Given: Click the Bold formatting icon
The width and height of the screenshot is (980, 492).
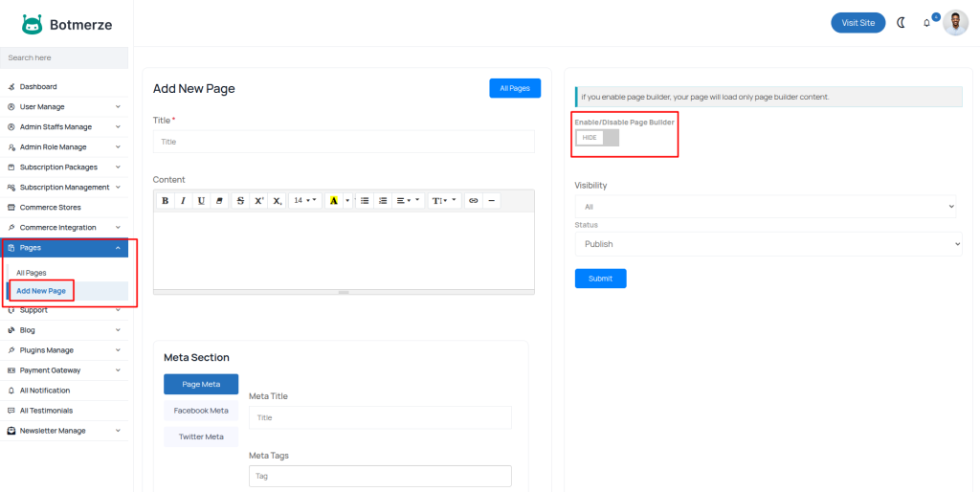Looking at the screenshot, I should tap(165, 201).
